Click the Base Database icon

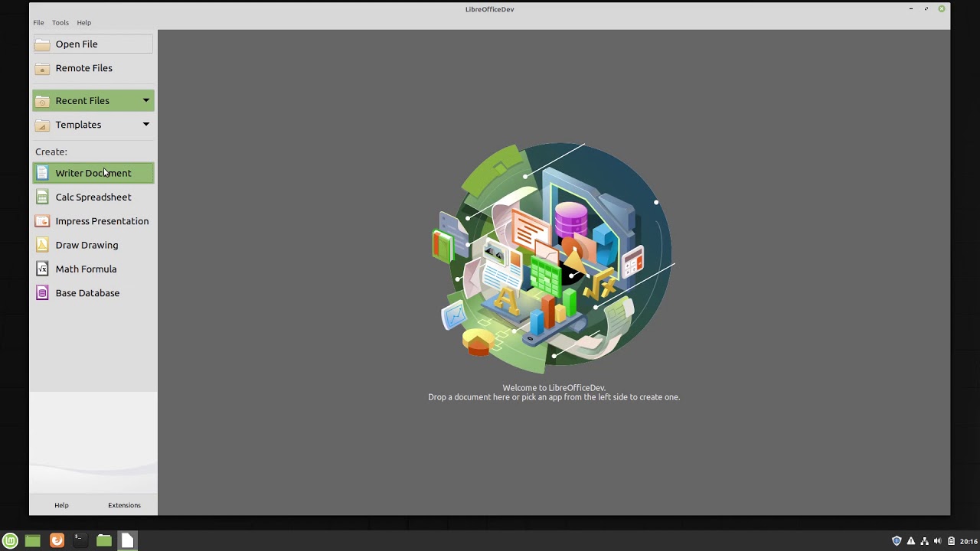point(43,293)
